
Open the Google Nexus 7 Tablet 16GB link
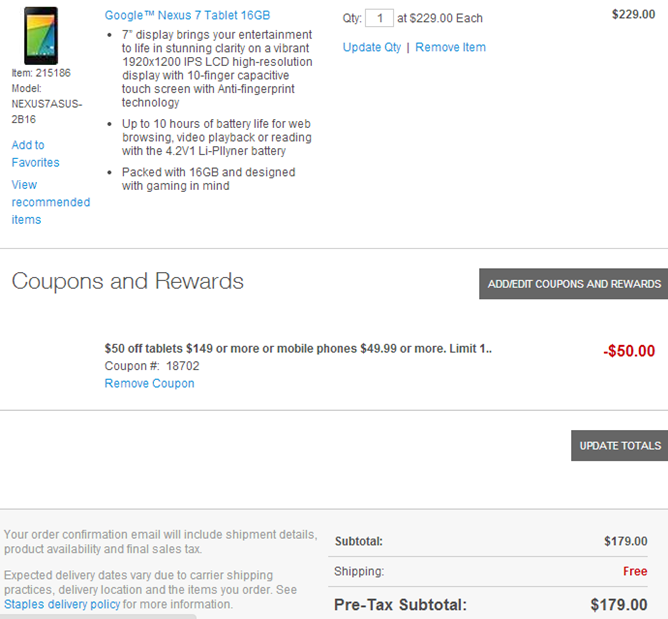coord(187,15)
